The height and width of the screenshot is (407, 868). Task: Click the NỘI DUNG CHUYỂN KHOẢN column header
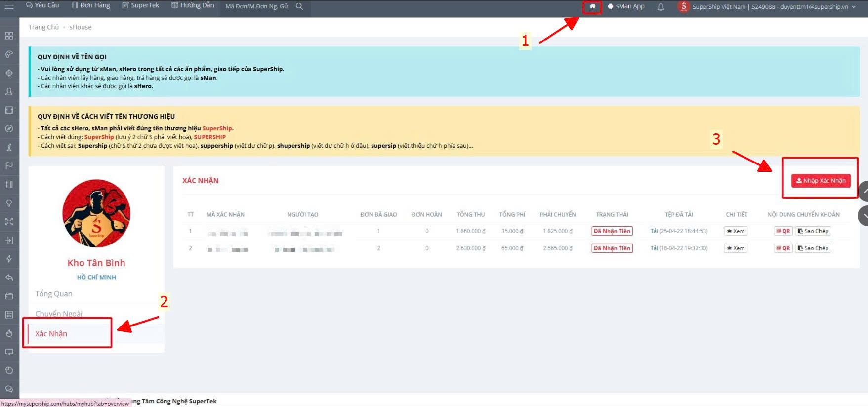pyautogui.click(x=803, y=215)
